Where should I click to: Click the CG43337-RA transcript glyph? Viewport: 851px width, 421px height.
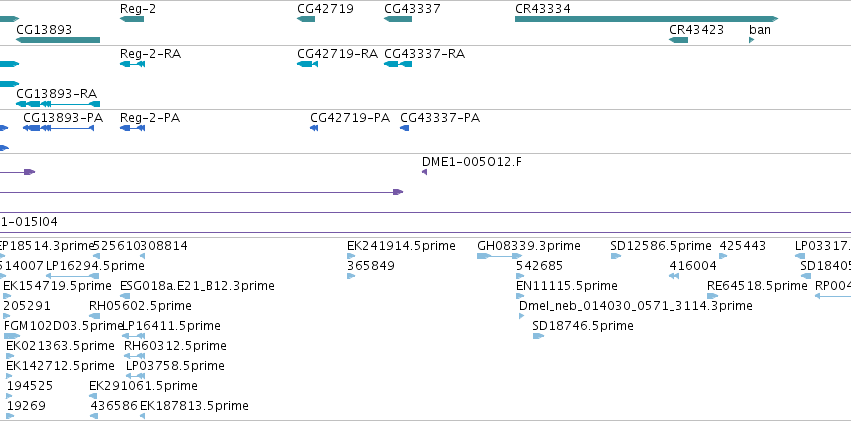(x=398, y=64)
